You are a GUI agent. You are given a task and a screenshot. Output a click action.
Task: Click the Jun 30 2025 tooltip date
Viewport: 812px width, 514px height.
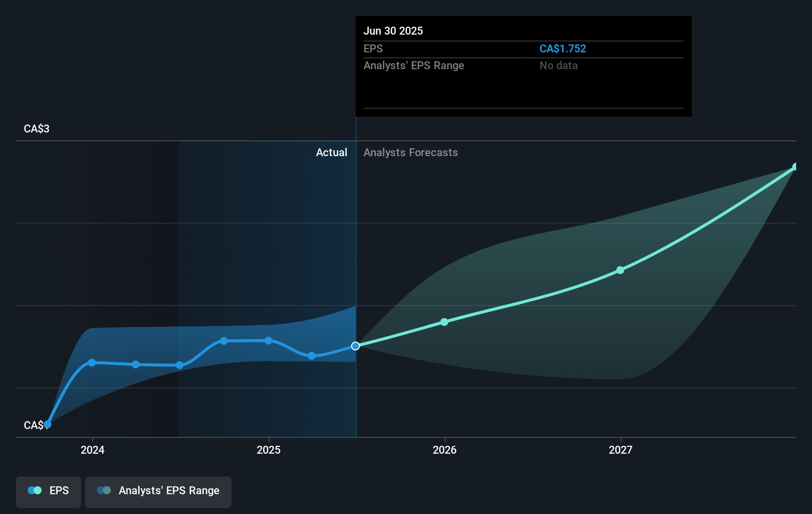pos(393,31)
